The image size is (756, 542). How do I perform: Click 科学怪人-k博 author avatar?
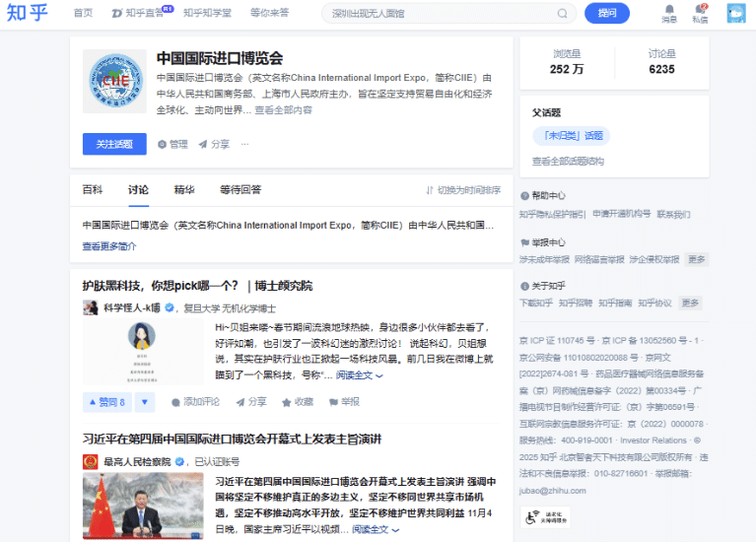90,307
